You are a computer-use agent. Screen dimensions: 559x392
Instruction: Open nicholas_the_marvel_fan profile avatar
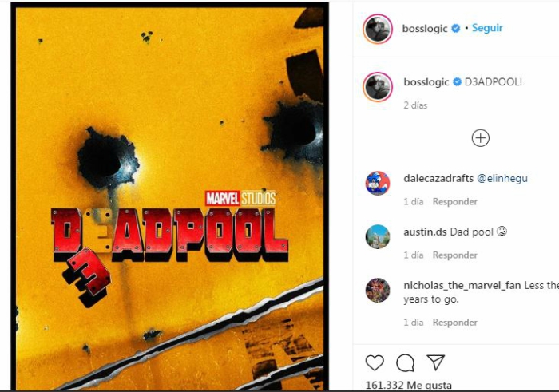(378, 290)
